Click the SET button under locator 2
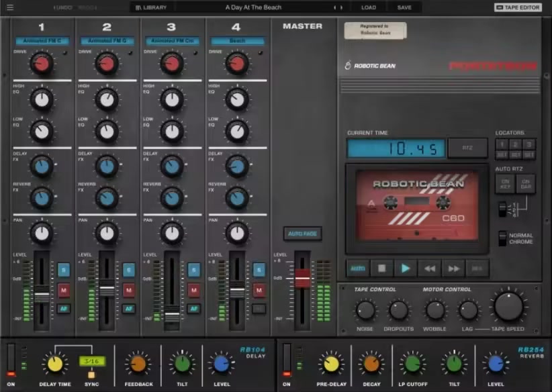 point(515,155)
